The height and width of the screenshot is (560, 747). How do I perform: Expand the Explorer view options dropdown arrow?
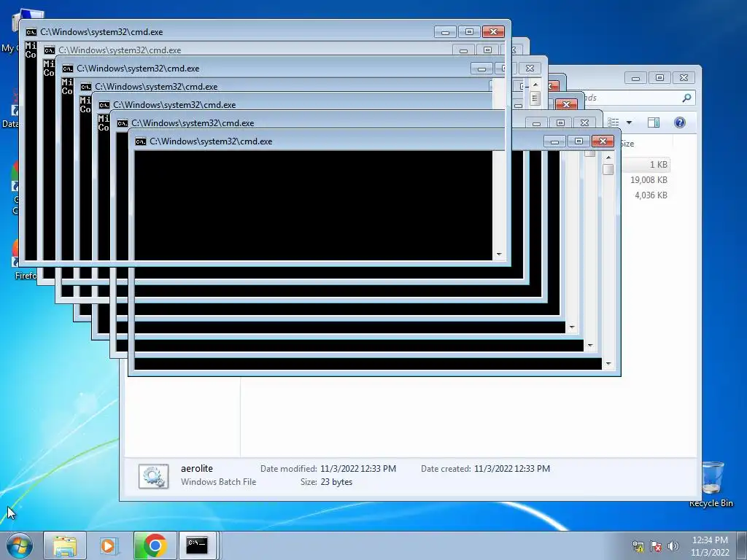tap(629, 122)
